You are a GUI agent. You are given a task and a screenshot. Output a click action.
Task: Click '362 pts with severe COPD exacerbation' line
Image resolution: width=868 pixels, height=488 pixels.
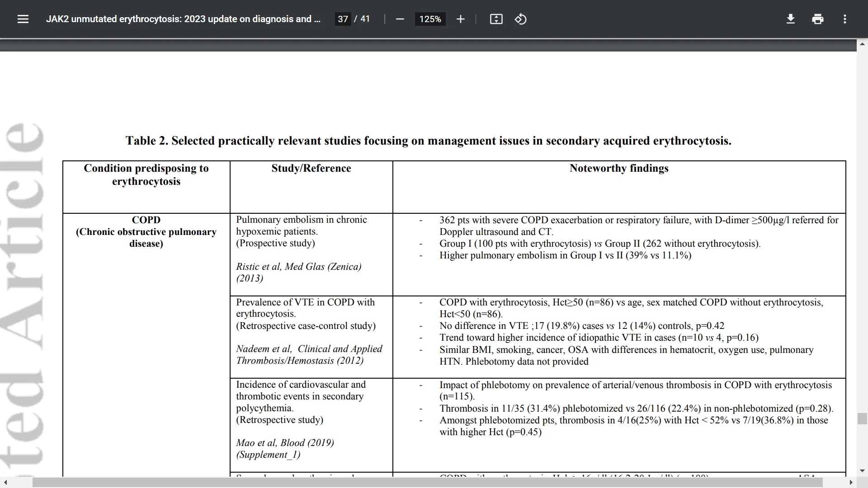click(x=639, y=226)
